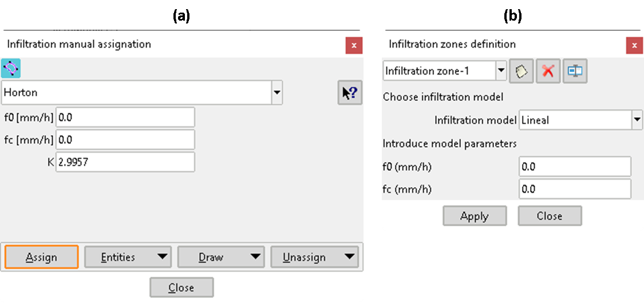Open the Entities dropdown menu
The image size is (644, 303).
[127, 257]
